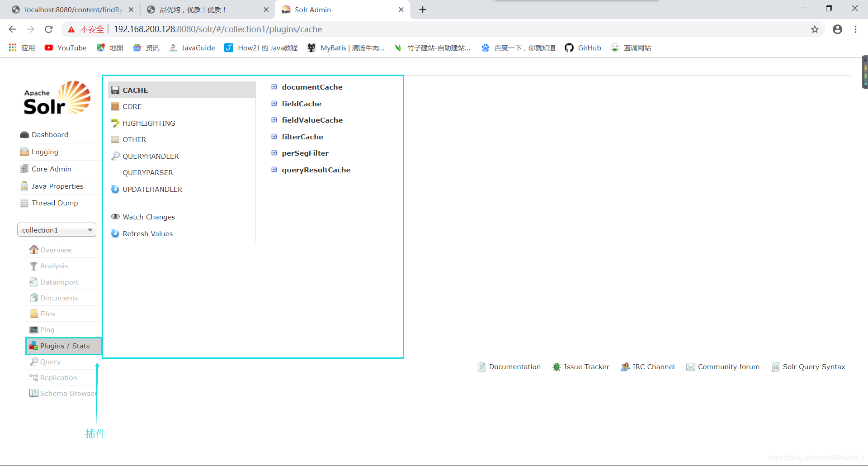Reload the page in browser
Image resolution: width=868 pixels, height=466 pixels.
point(49,29)
